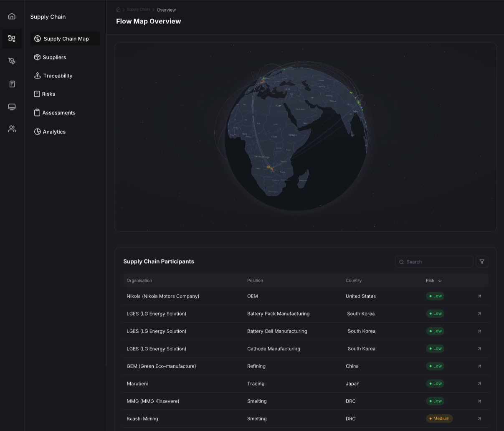Screen dimensions: 504x431
Task: Click the Medium risk badge for Ruashi Mining
Action: [439, 418]
